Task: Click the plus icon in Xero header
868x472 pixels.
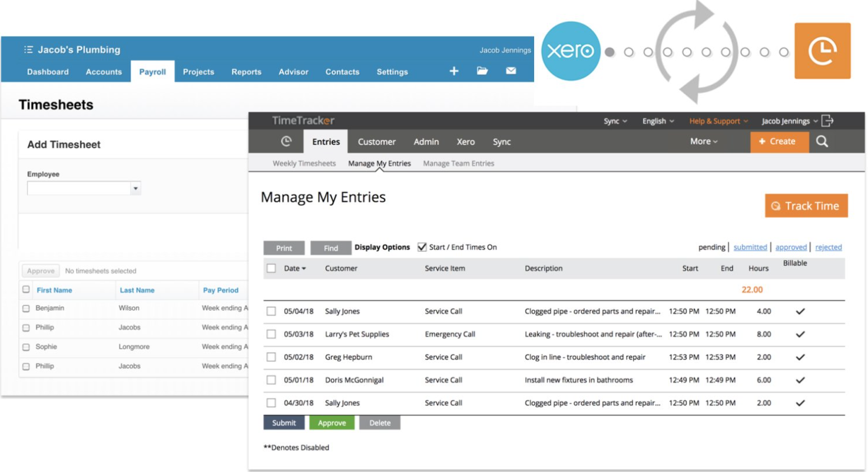Action: [x=454, y=71]
